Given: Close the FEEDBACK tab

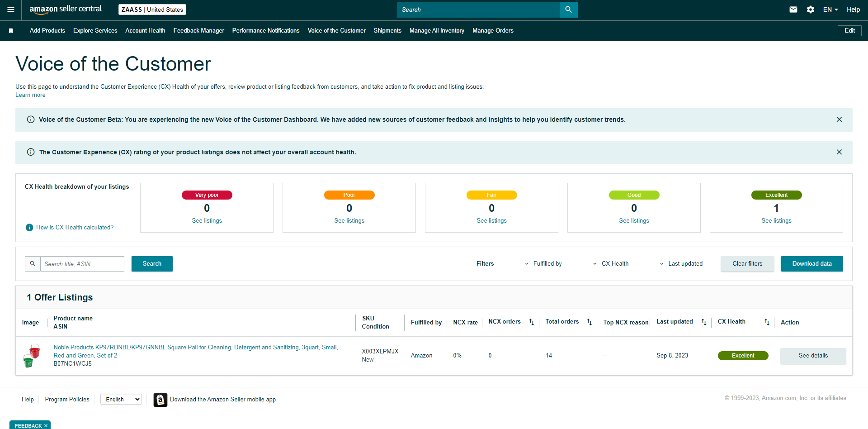Looking at the screenshot, I should pyautogui.click(x=46, y=426).
